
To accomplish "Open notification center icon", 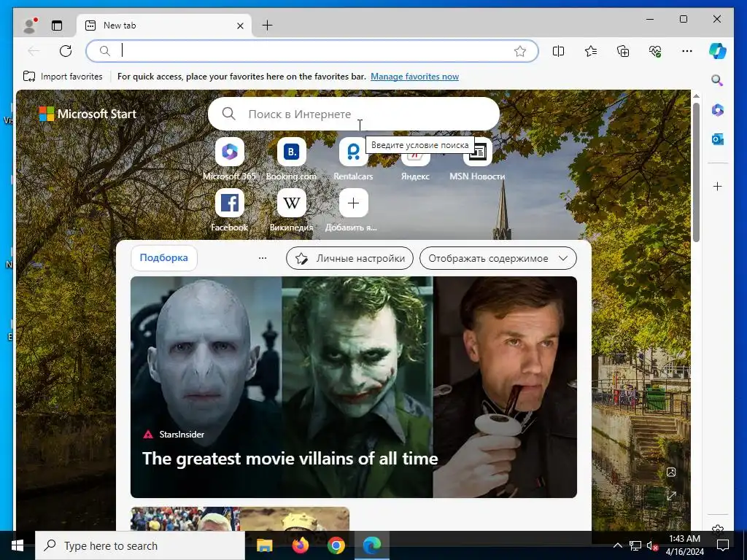I will point(723,545).
